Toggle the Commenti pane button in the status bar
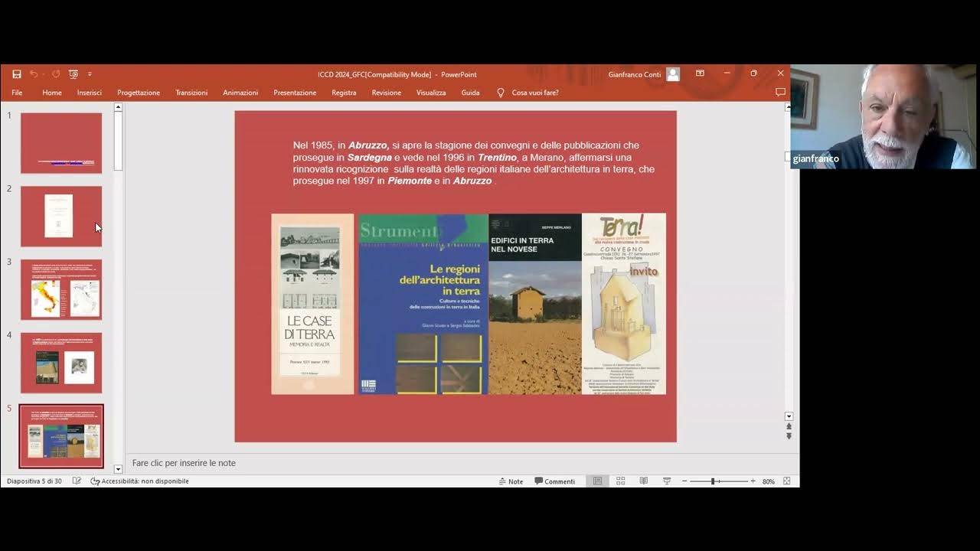This screenshot has width=980, height=551. click(x=555, y=481)
